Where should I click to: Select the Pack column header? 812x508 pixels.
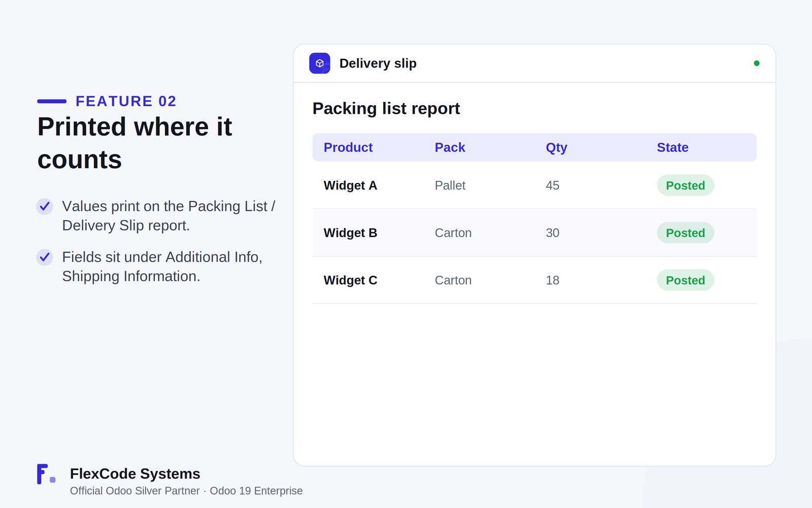coord(450,147)
